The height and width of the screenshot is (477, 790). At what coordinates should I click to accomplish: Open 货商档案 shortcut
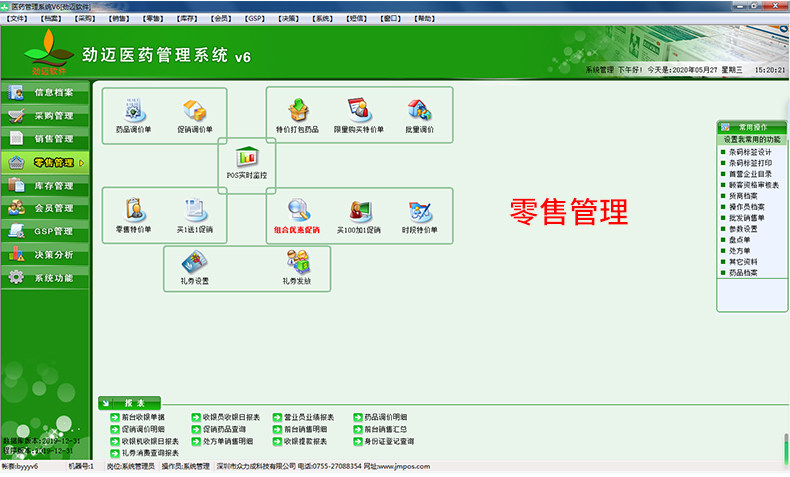(x=743, y=196)
